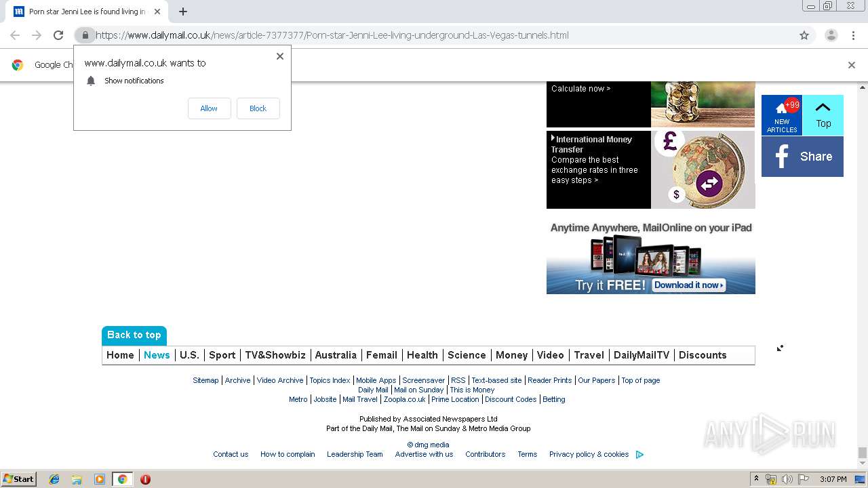Image resolution: width=868 pixels, height=488 pixels.
Task: Click the AdChoices triangle icon
Action: (x=639, y=455)
